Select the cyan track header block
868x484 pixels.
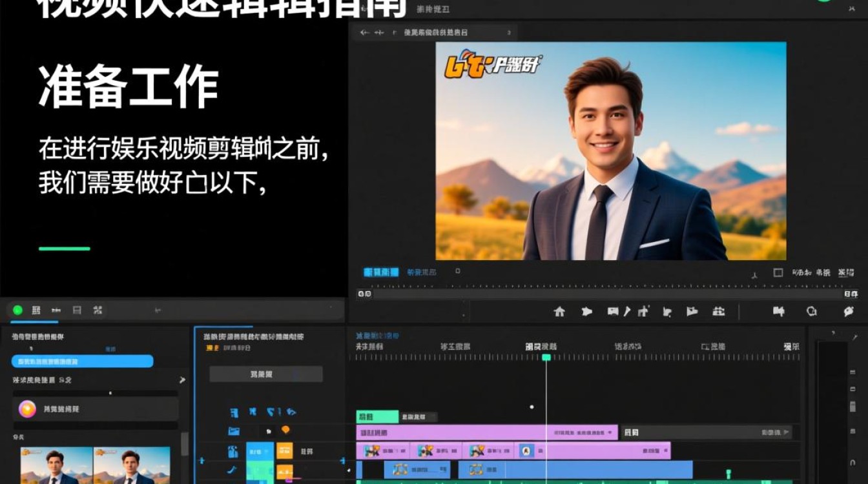tap(260, 450)
